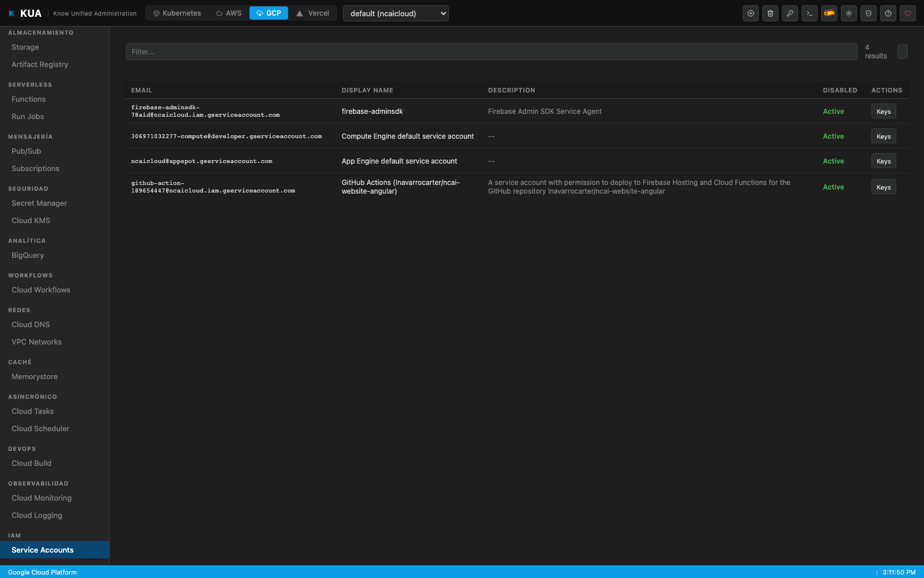The image size is (924, 578).
Task: Click the DISPLAY NAME column header
Action: pos(367,90)
